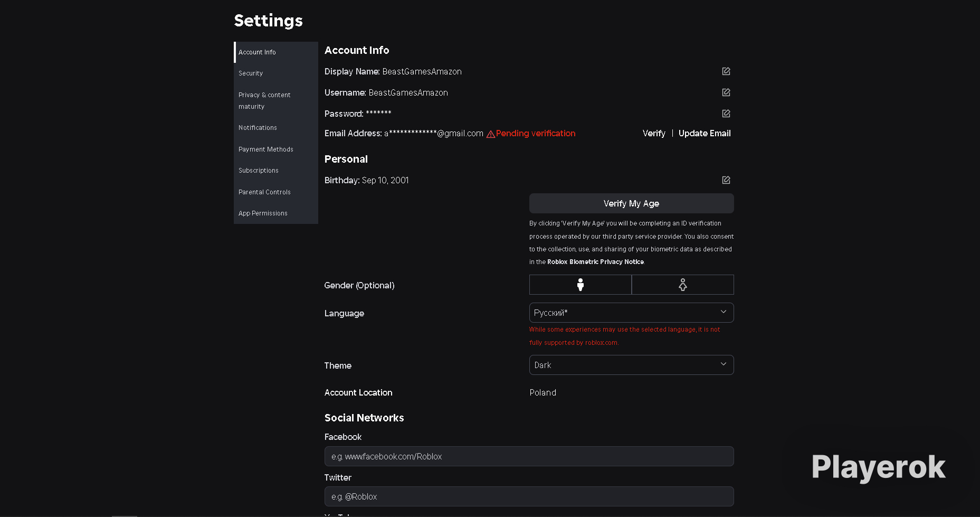
Task: Click the masked Password value
Action: 378,113
